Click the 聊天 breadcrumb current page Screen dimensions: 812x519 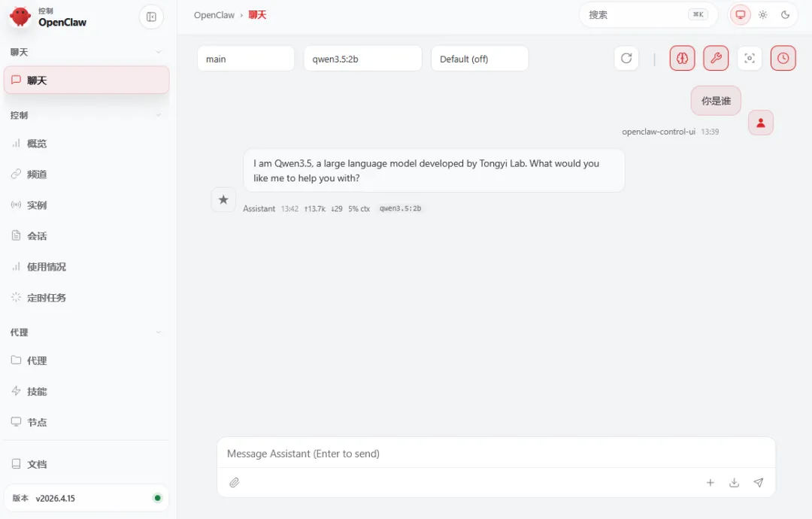pos(257,15)
